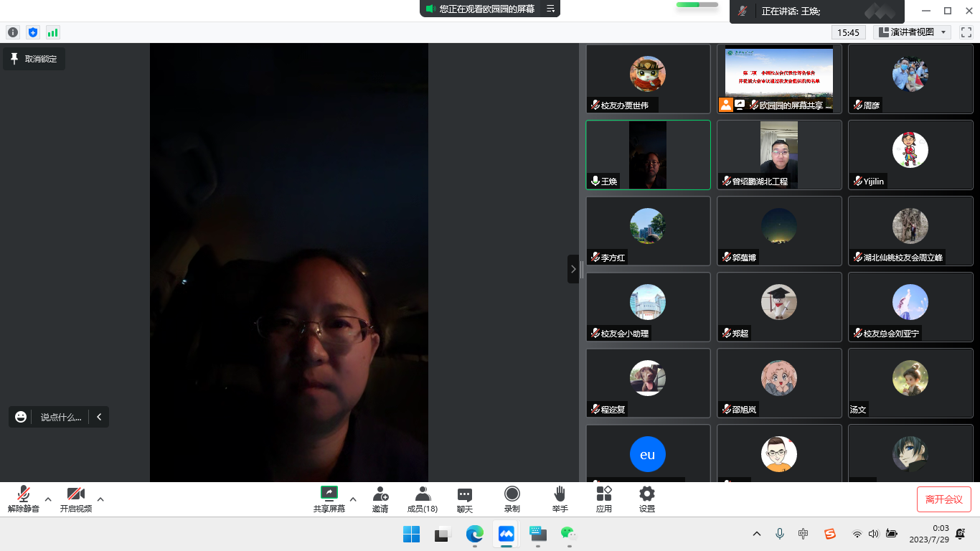
Task: Open the Invite (邀请) participants icon
Action: pyautogui.click(x=380, y=499)
